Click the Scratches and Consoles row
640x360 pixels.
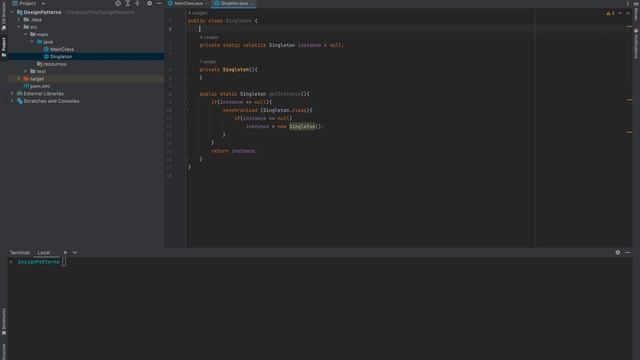(x=86, y=101)
